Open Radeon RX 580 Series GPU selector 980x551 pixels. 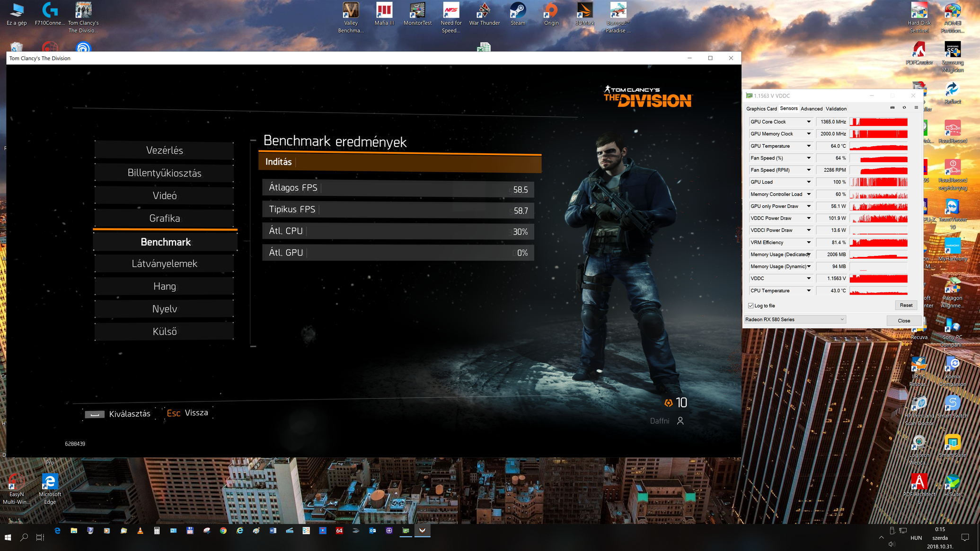(x=795, y=320)
